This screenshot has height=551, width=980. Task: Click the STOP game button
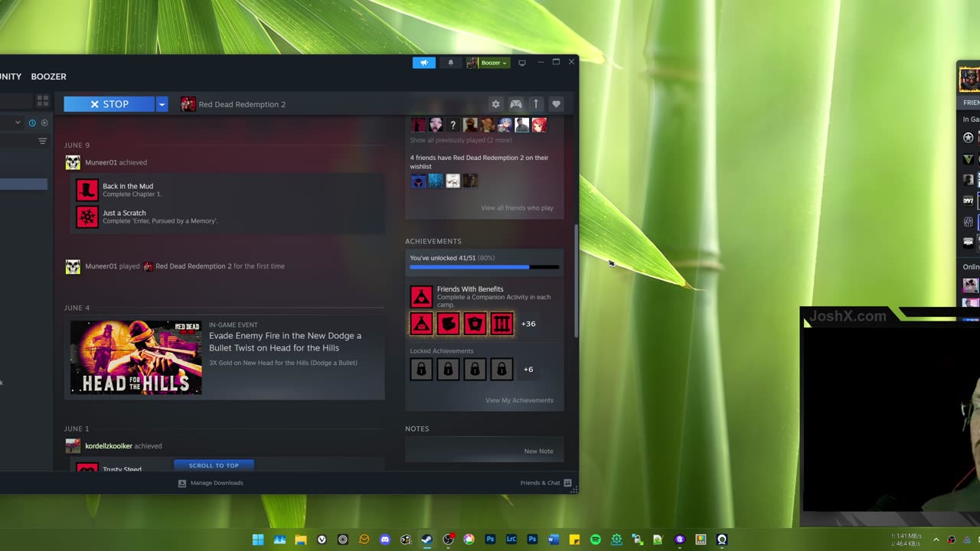tap(109, 104)
